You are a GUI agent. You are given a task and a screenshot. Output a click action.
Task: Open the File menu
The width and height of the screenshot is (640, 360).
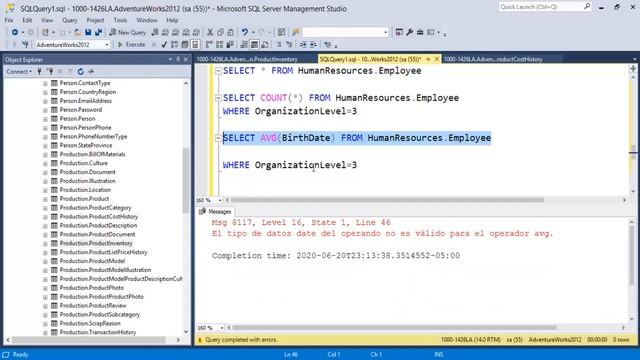click(x=9, y=20)
